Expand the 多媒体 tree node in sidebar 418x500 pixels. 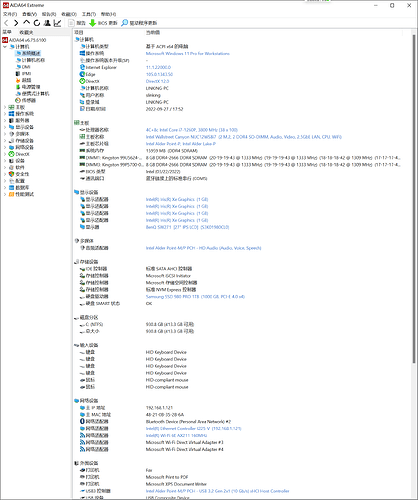click(x=5, y=134)
